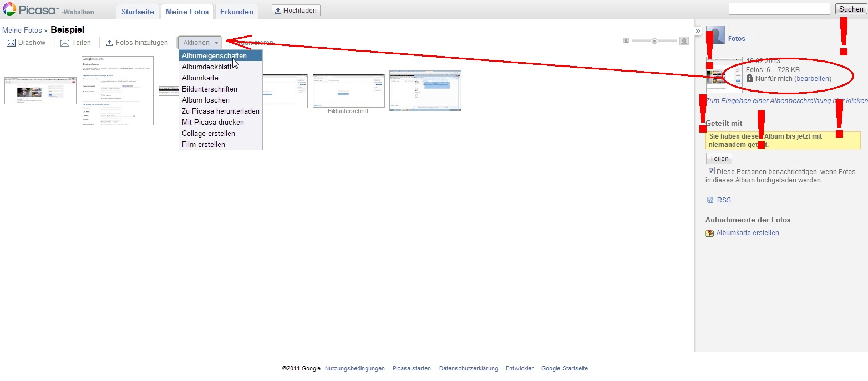This screenshot has height=381, width=868.
Task: Start the Diashow slideshow icon
Action: click(11, 43)
